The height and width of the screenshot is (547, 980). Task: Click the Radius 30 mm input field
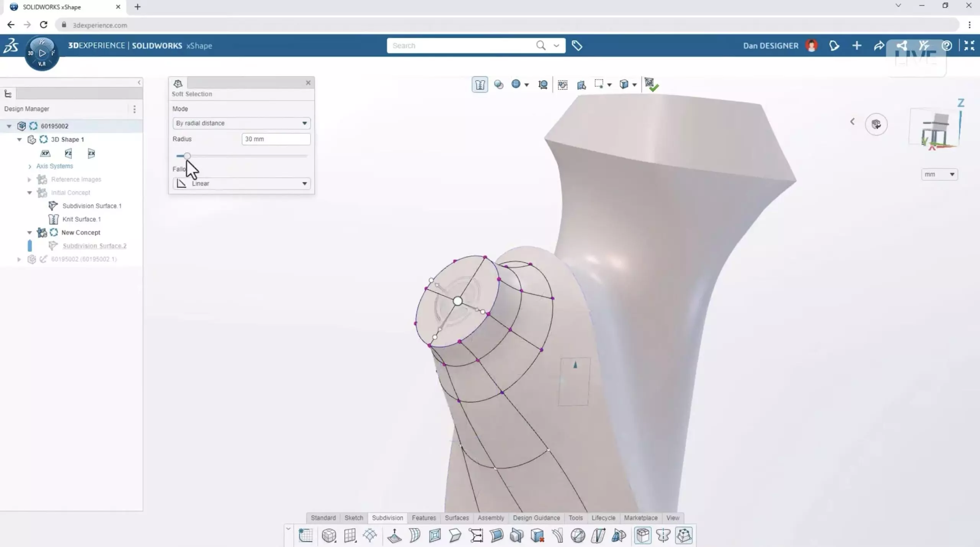pyautogui.click(x=276, y=139)
